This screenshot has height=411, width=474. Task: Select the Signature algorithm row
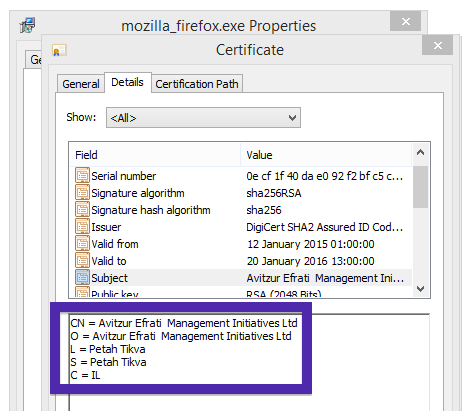tap(241, 193)
